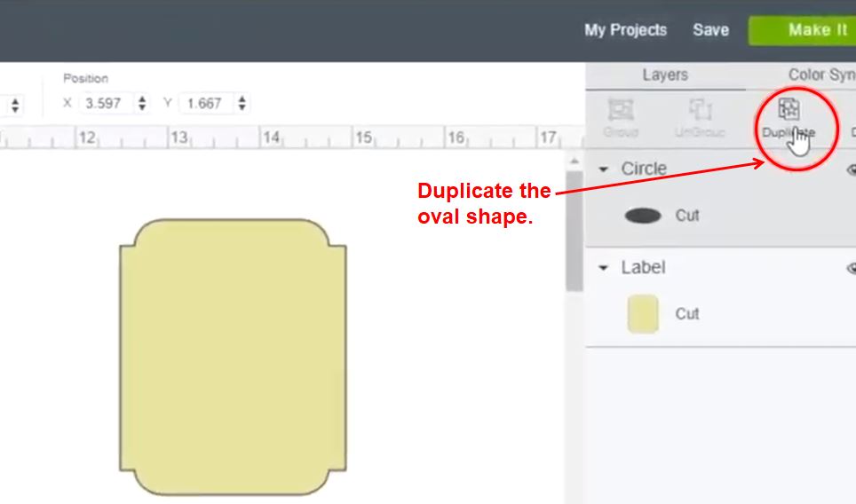Toggle visibility of the Circle layer
856x504 pixels.
pos(851,169)
